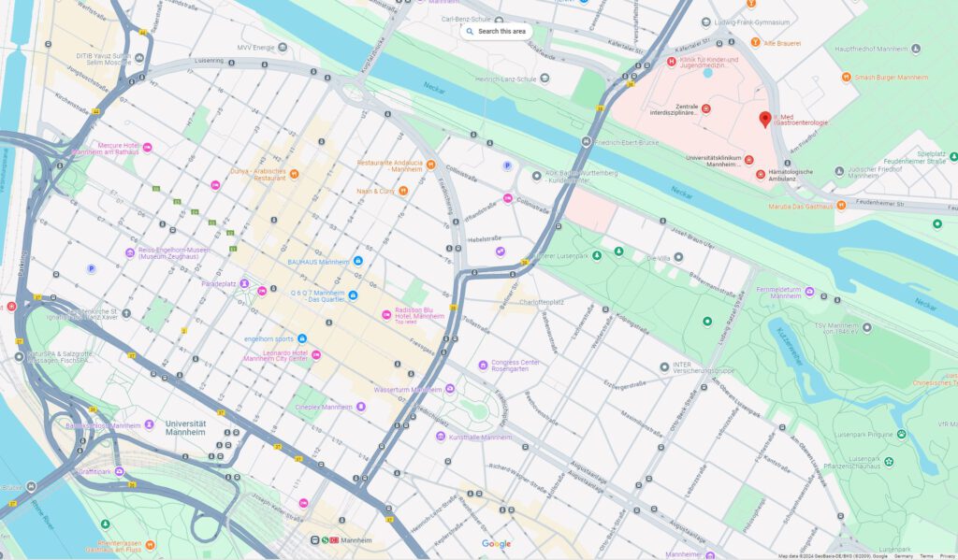Click the Charlottenplatz label

click(x=542, y=302)
